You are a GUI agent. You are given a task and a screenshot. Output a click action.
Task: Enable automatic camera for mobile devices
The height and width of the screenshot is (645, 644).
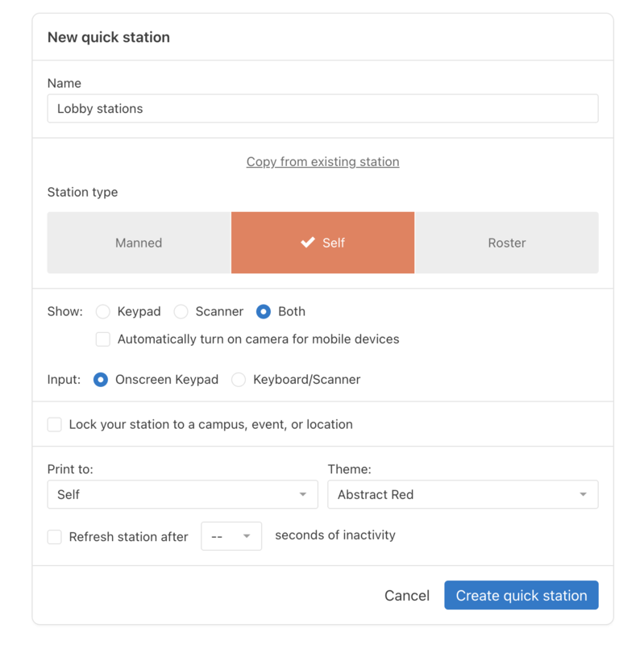[103, 339]
